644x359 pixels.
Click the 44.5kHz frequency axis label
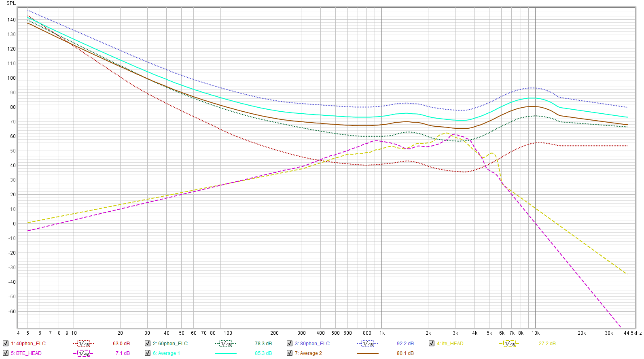coord(633,333)
